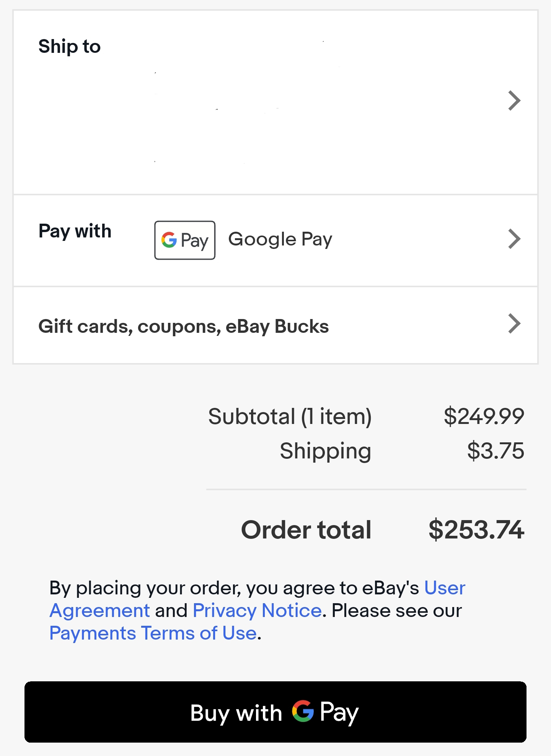This screenshot has width=551, height=756.
Task: Click the Google Pay logo next to Pay with
Action: pos(184,241)
